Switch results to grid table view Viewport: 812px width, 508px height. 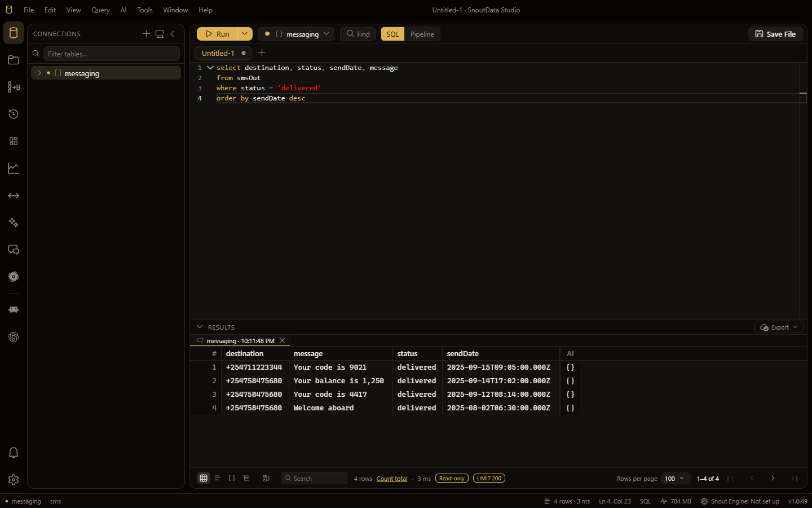(x=204, y=478)
